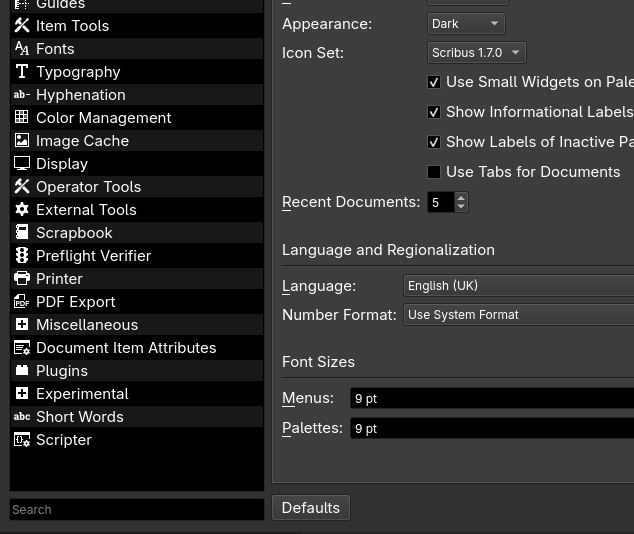
Task: Click the Search field below the list
Action: (x=137, y=509)
